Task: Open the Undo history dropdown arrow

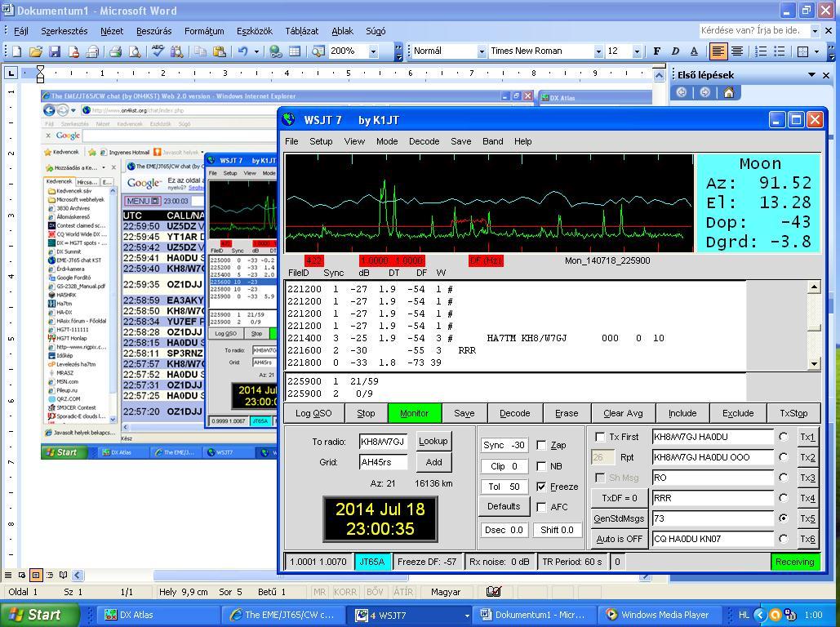Action: point(256,51)
